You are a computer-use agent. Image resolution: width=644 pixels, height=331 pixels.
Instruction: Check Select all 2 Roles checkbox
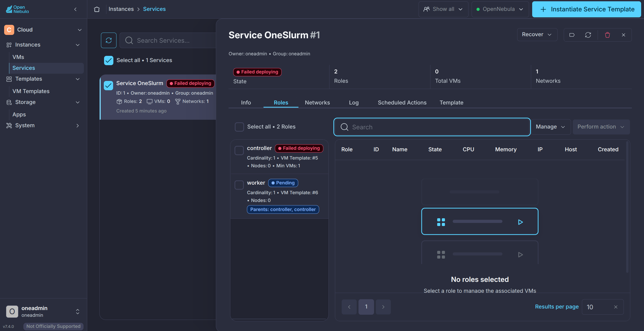click(239, 127)
